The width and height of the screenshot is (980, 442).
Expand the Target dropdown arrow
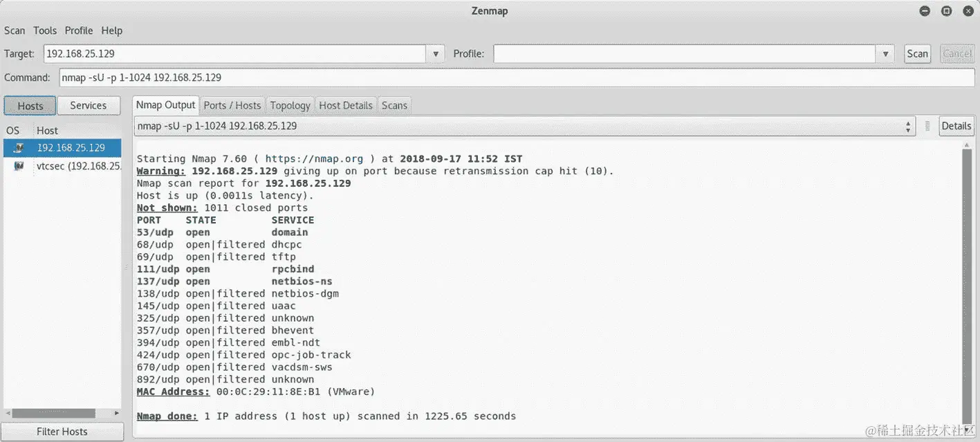point(435,53)
